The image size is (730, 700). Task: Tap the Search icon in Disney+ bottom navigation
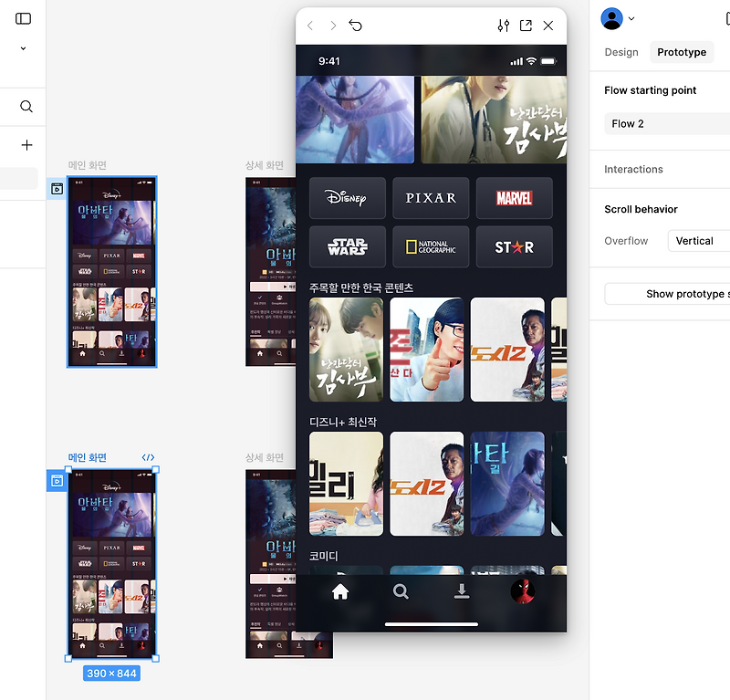(x=401, y=591)
